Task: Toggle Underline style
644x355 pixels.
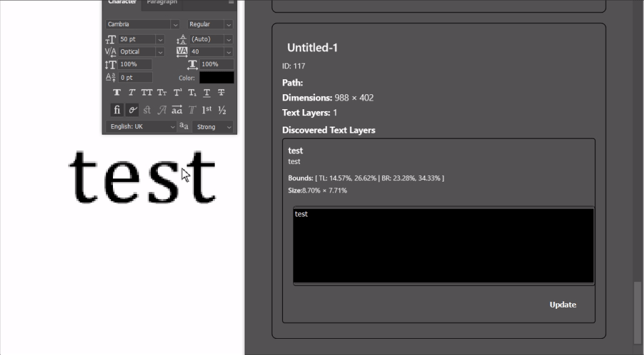Action: 207,93
